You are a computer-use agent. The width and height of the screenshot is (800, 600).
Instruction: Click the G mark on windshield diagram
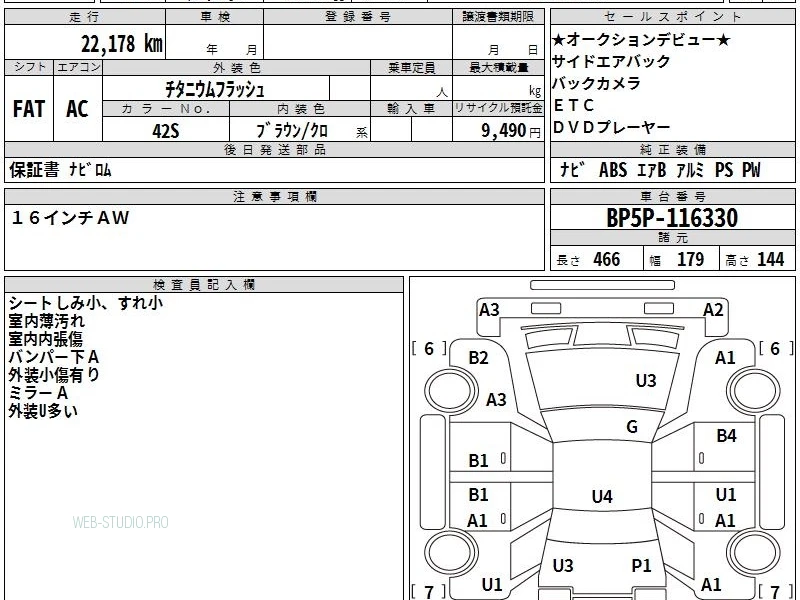tap(632, 427)
